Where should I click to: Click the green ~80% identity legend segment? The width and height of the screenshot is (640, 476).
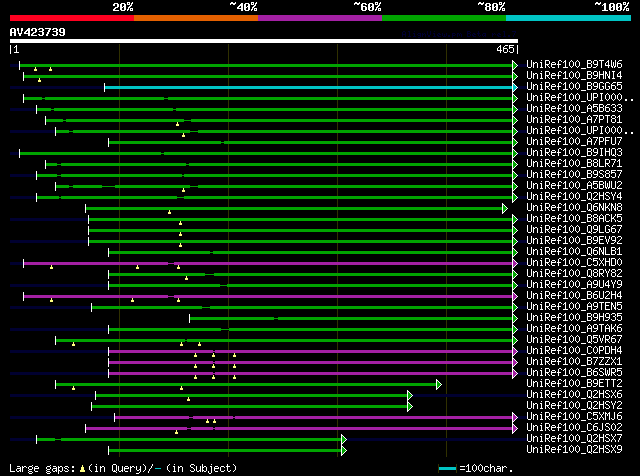[444, 18]
